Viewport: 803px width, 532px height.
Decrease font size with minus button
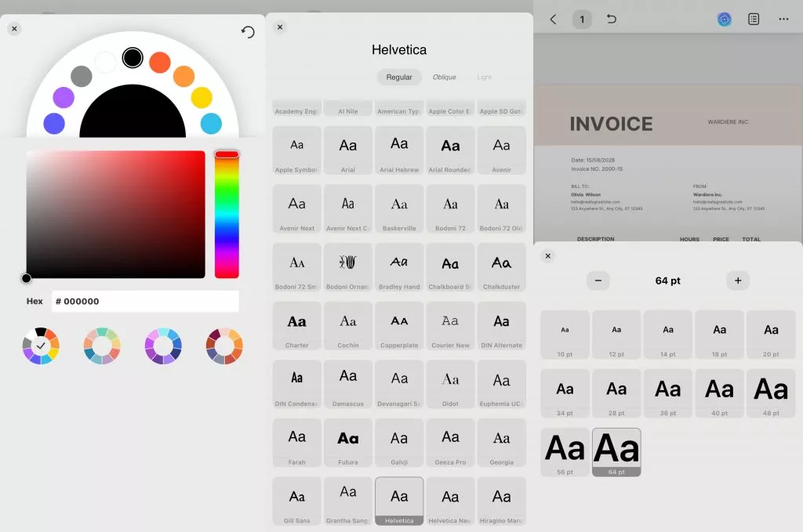598,280
